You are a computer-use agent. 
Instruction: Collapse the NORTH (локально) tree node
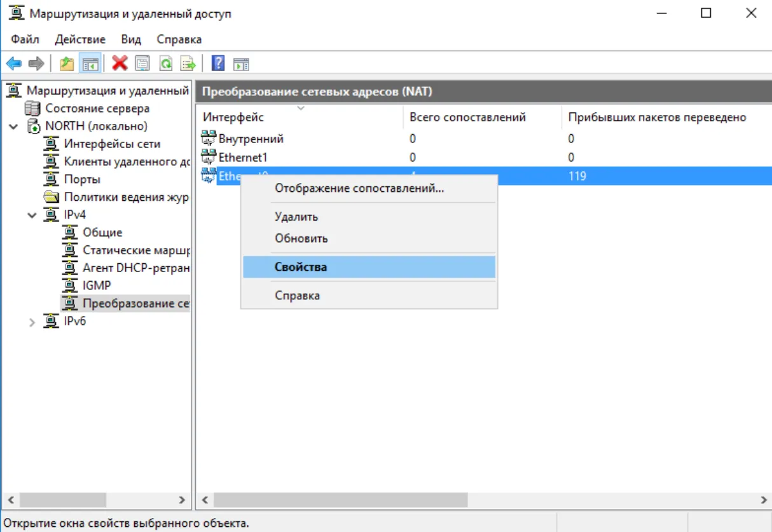14,126
